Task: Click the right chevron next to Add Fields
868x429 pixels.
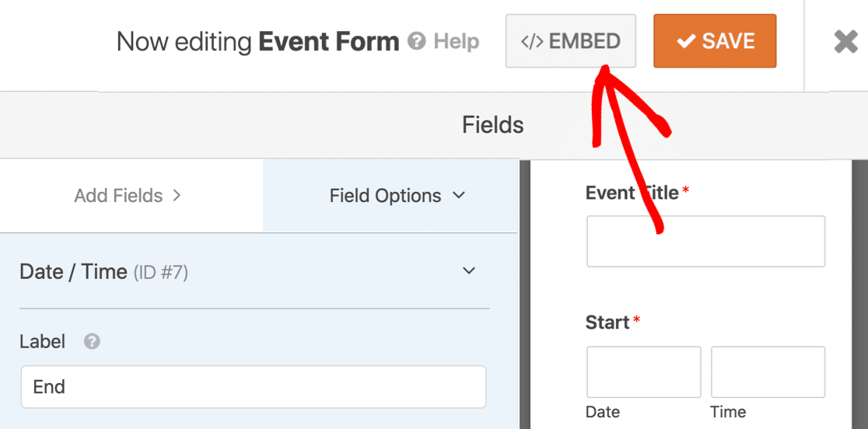Action: click(x=177, y=196)
